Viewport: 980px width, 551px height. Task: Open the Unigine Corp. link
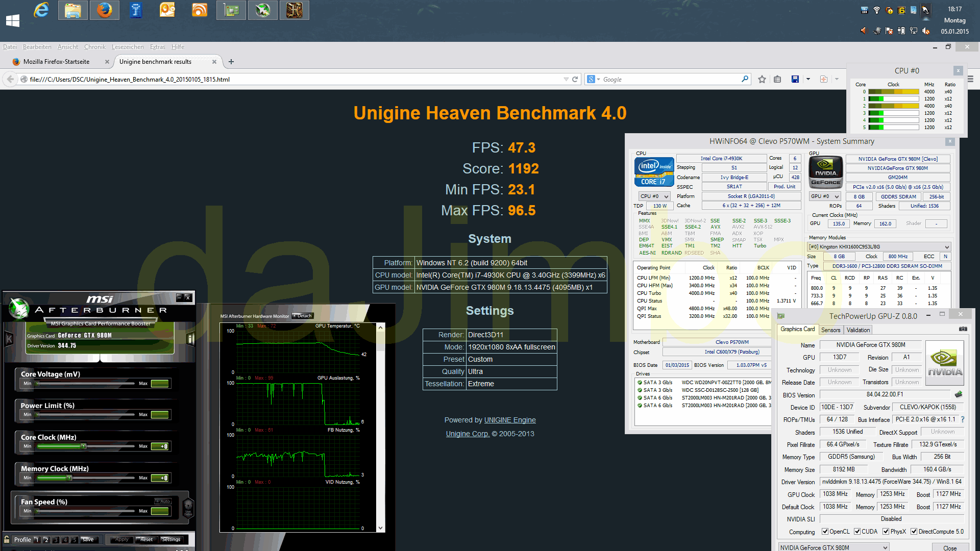(468, 434)
